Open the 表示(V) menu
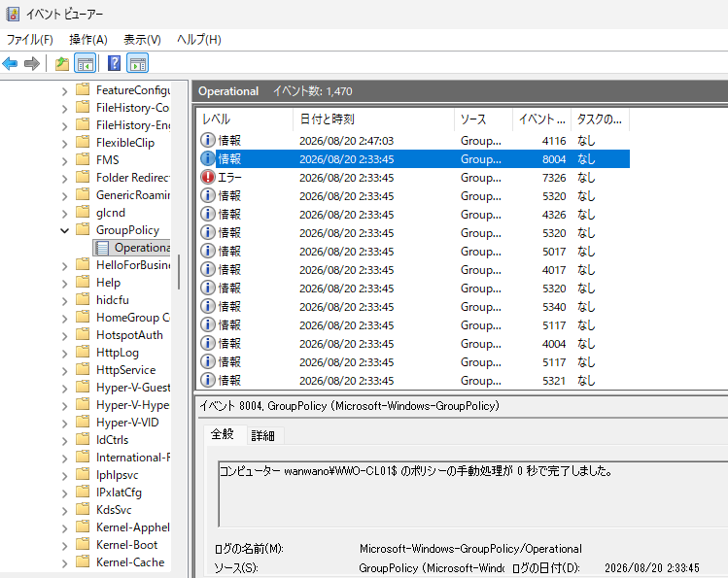Image resolution: width=728 pixels, height=578 pixels. point(142,40)
